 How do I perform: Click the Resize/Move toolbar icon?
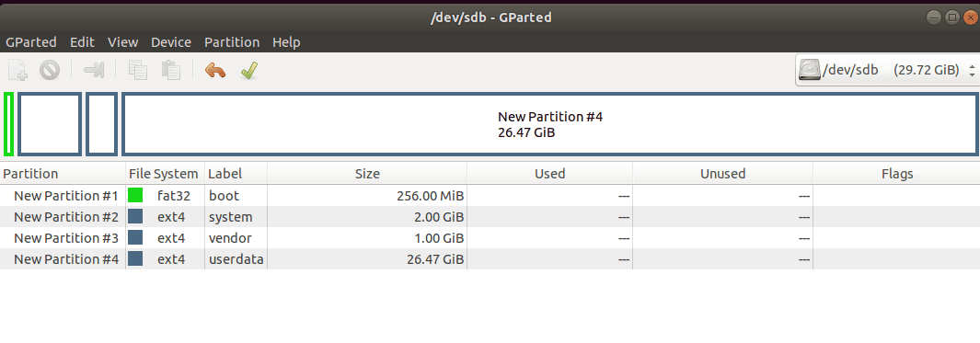click(94, 70)
